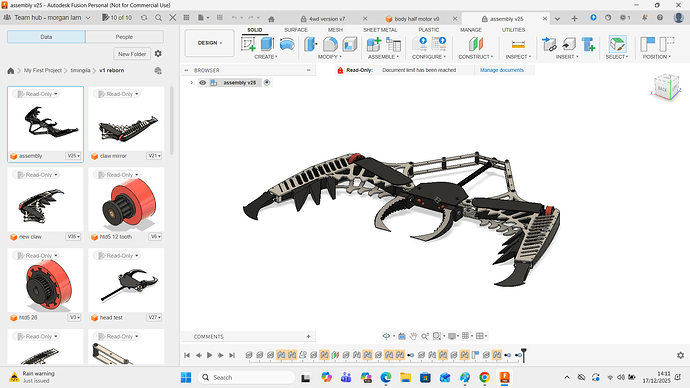
Task: Go to the home view icon
Action: click(x=272, y=19)
